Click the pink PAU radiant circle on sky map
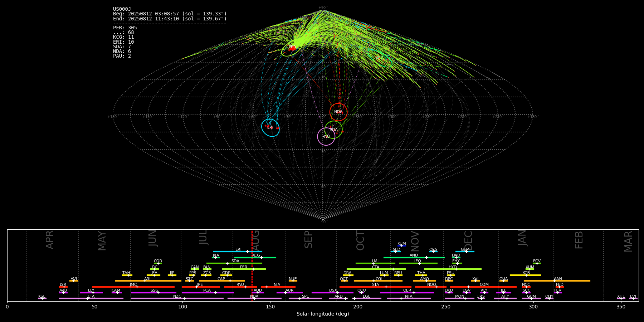Screen dimensions: 644x322 (x=326, y=136)
